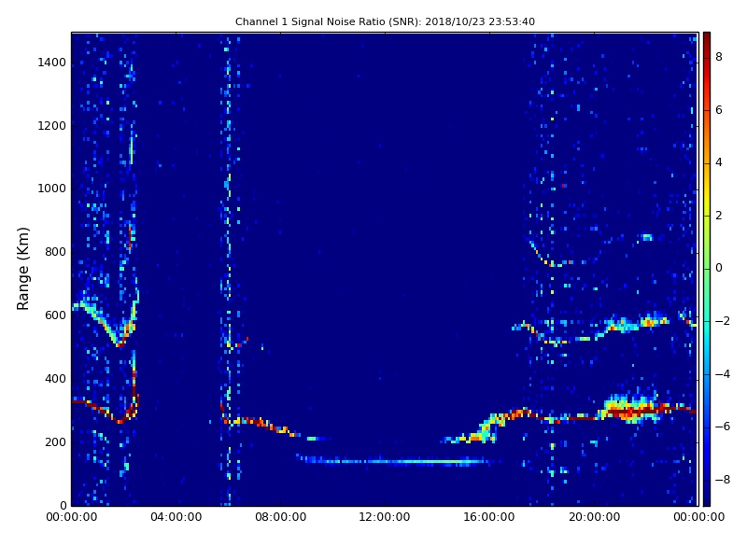Click the 400 range tick label
Image resolution: width=747 pixels, height=560 pixels.
(x=55, y=379)
